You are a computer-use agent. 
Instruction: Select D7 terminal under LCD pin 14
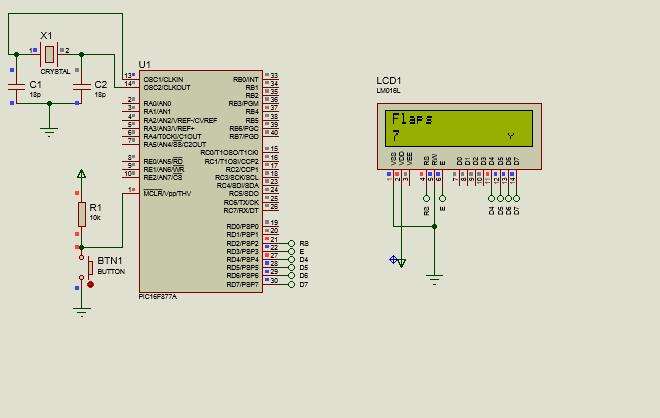click(x=516, y=198)
